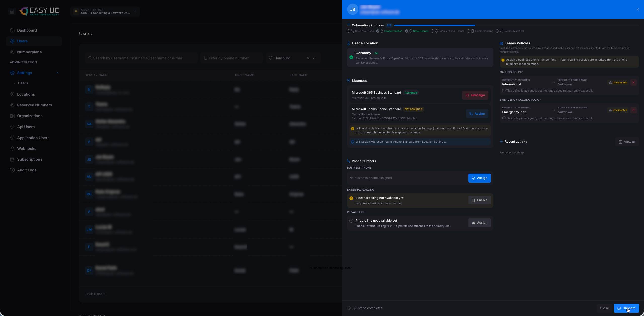The height and width of the screenshot is (316, 644).
Task: Click the 2/6 progress count badge
Action: coord(389,25)
